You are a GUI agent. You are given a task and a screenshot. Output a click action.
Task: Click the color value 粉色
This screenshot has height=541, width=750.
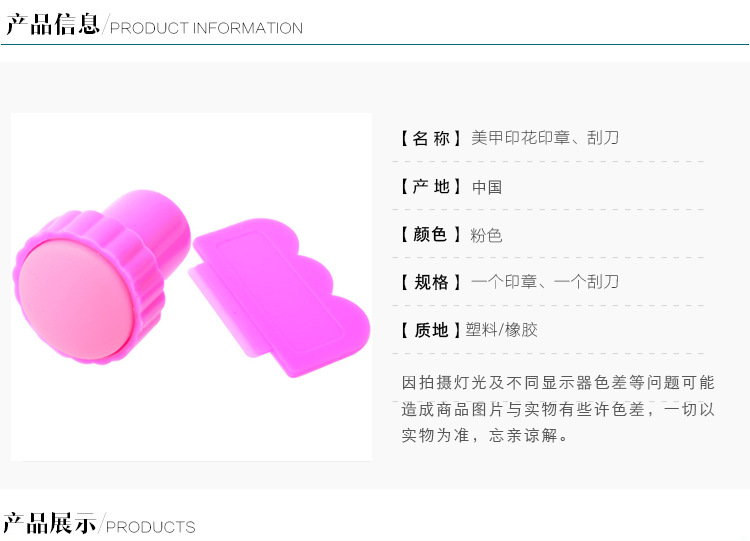point(486,235)
